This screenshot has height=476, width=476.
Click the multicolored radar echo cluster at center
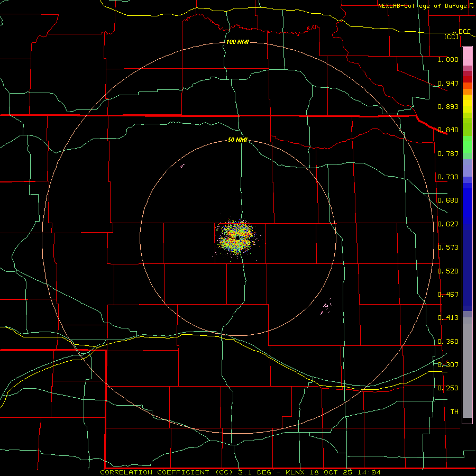(x=237, y=238)
